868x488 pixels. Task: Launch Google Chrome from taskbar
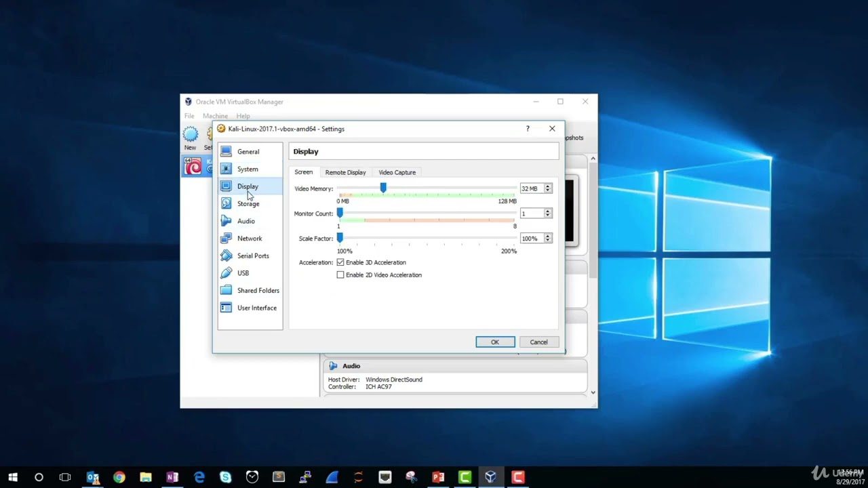click(119, 477)
